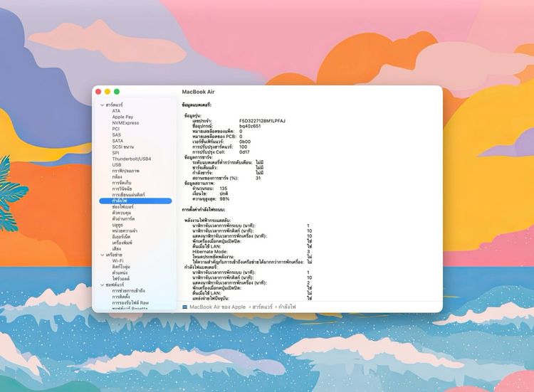Image resolution: width=534 pixels, height=392 pixels.
Task: Click the laptop icon in the path bar
Action: pyautogui.click(x=185, y=307)
